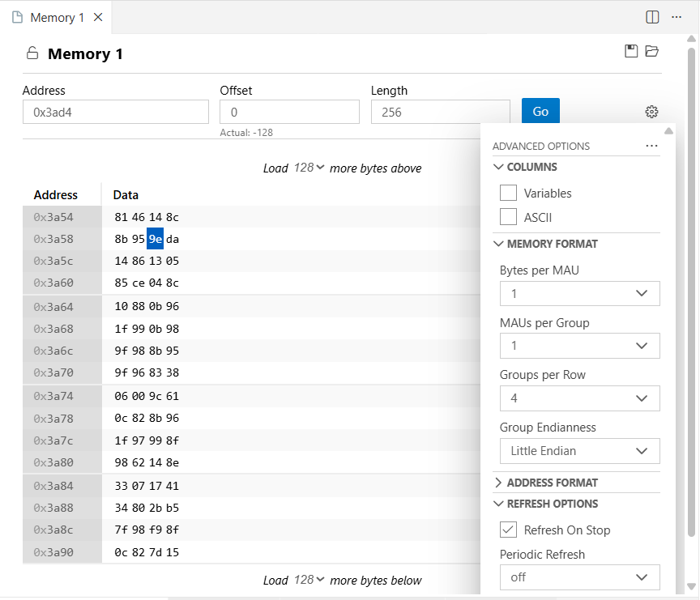Open the editor actions ellipsis menu

click(677, 17)
